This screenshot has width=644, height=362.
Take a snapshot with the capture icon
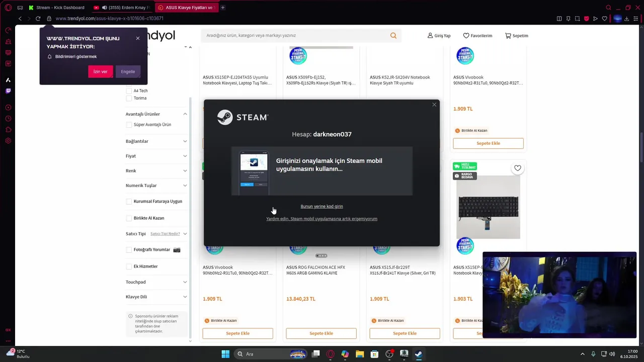577,19
